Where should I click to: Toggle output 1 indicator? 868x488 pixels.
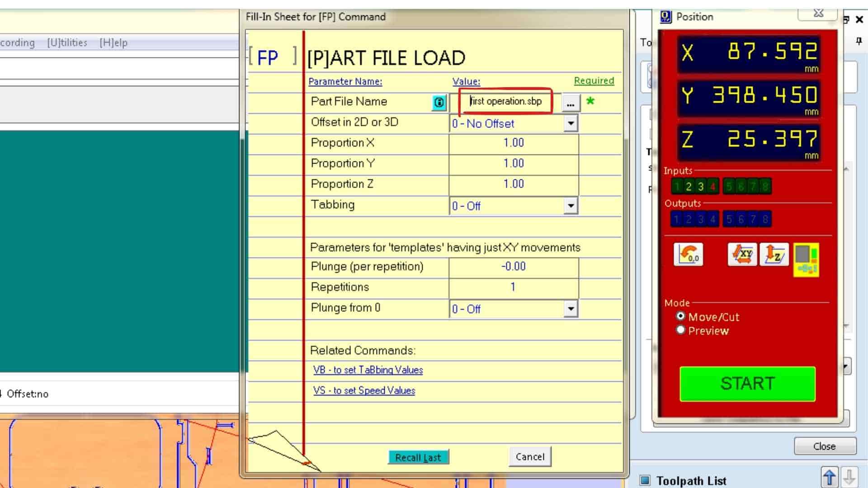click(676, 220)
